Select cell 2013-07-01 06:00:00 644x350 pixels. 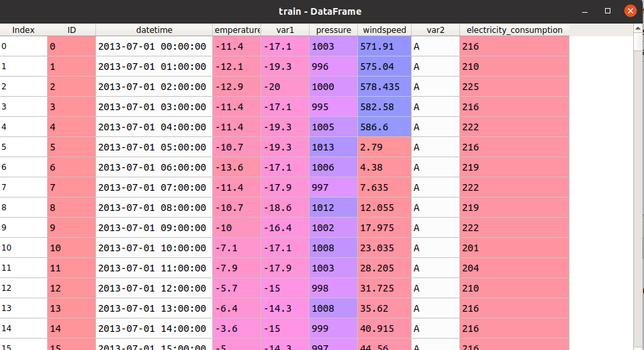(154, 167)
